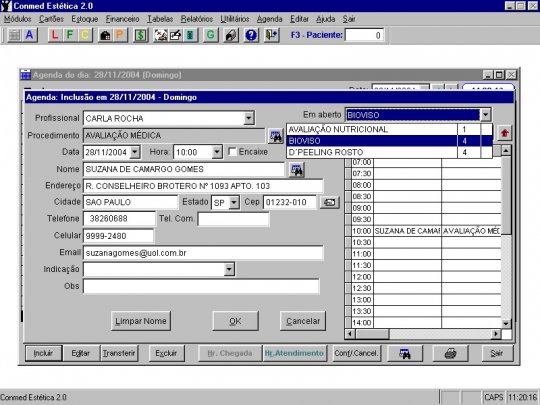This screenshot has width=540, height=405.
Task: Select D'PEELING ROSTO from dropdown list
Action: pyautogui.click(x=389, y=152)
